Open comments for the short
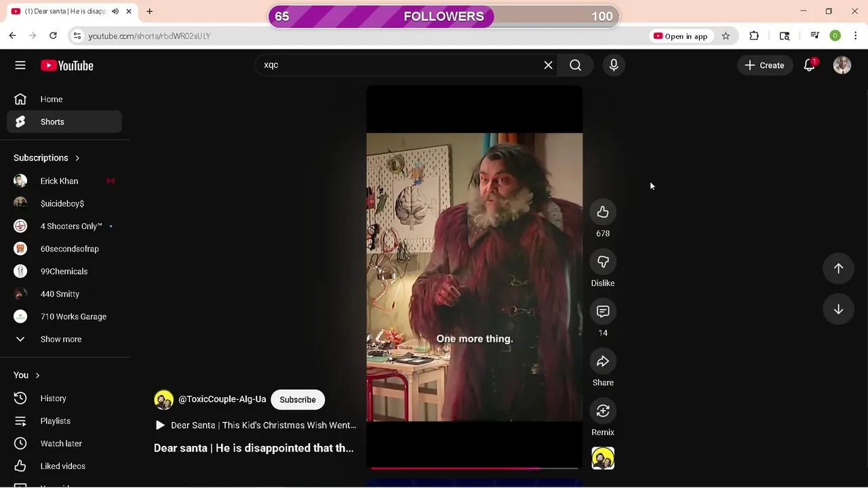 pos(603,311)
